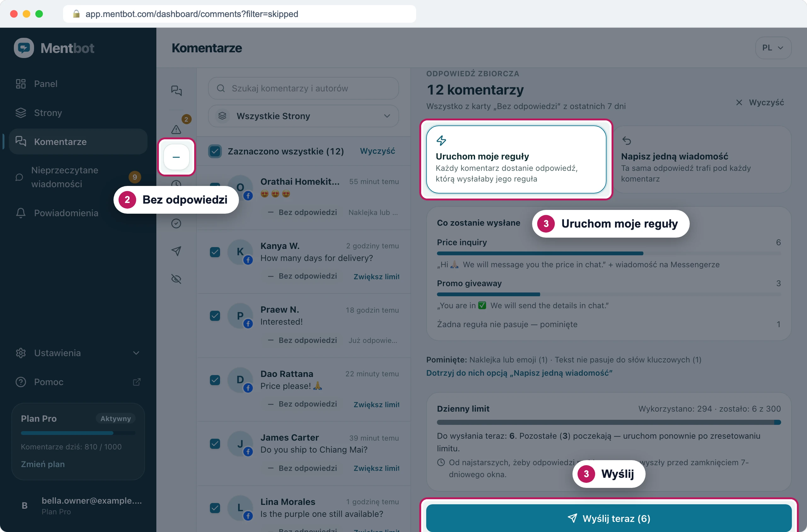The width and height of the screenshot is (807, 532).
Task: Click the Powiadomienia bell icon
Action: [21, 213]
